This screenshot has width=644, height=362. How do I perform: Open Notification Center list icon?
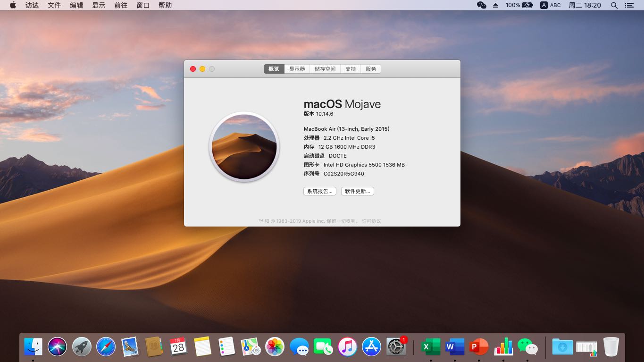pos(629,5)
